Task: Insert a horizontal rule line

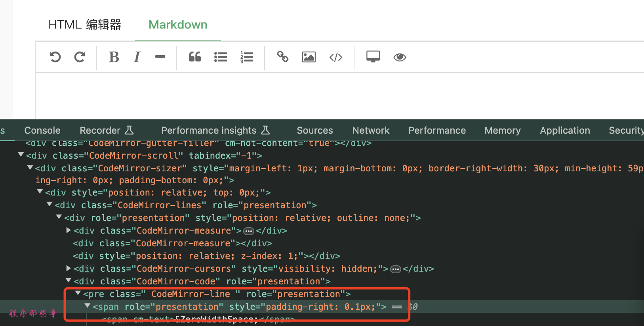Action: click(x=160, y=57)
